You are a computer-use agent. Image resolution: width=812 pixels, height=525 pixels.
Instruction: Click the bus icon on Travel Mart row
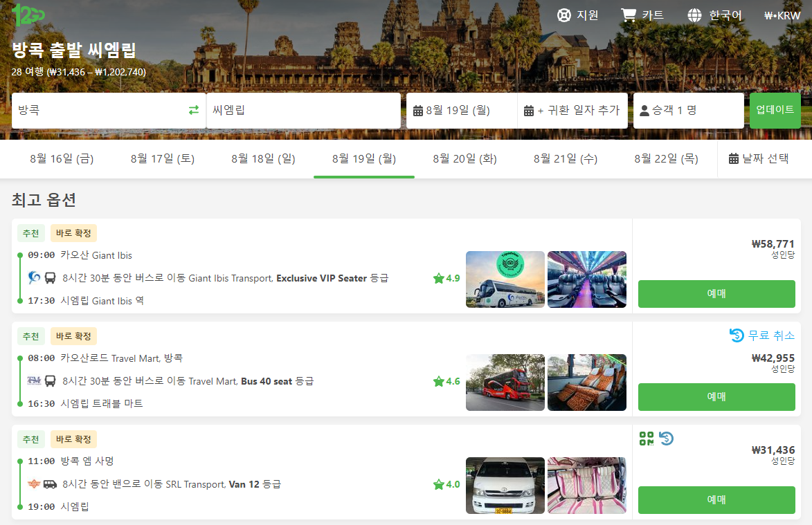pos(50,381)
